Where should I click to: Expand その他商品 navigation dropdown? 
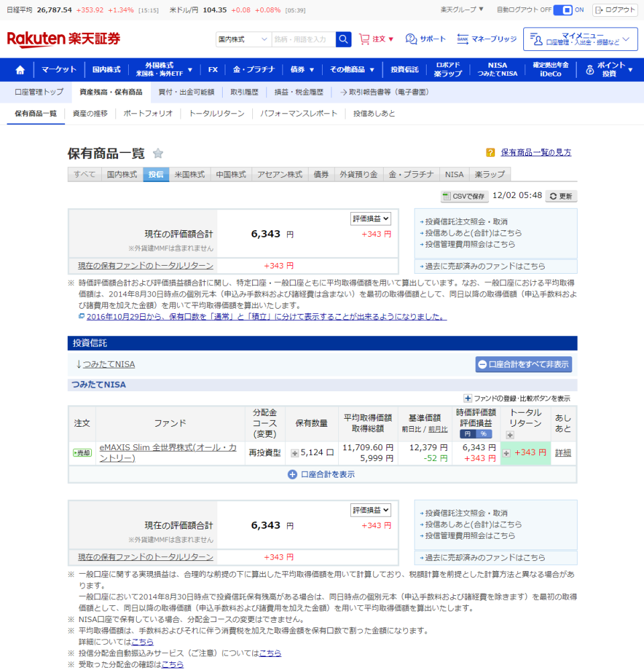352,70
